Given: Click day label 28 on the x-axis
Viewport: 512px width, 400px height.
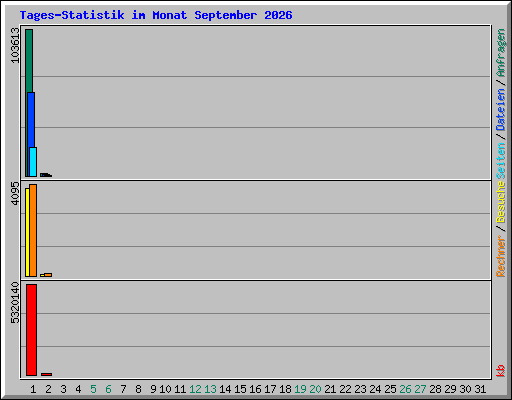Looking at the screenshot, I should pos(435,389).
